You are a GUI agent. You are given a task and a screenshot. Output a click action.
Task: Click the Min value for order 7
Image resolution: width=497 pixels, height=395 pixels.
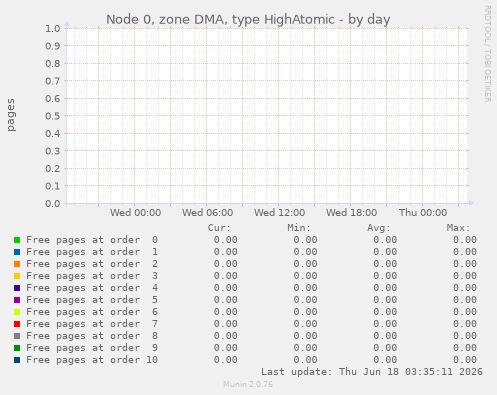click(x=306, y=324)
